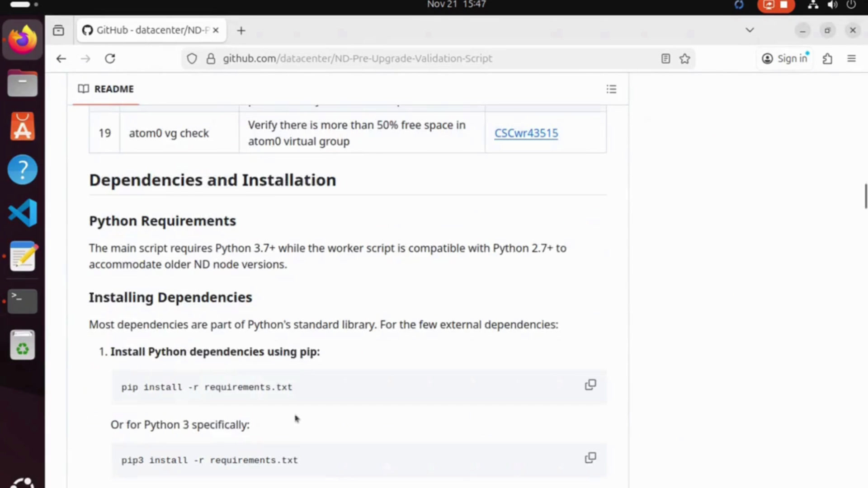Open the README outline list icon
The image size is (868, 488).
pos(611,89)
